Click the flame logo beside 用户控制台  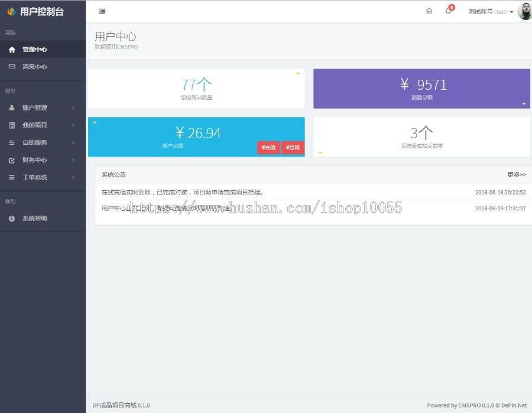[x=11, y=11]
